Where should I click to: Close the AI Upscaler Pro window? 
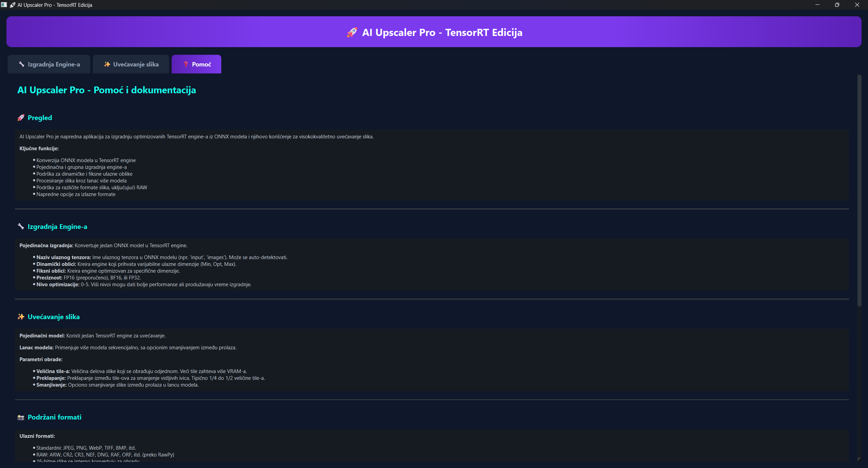857,5
